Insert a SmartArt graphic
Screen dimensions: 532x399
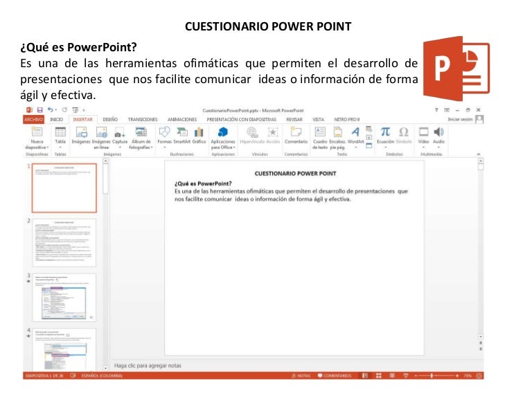click(x=181, y=132)
